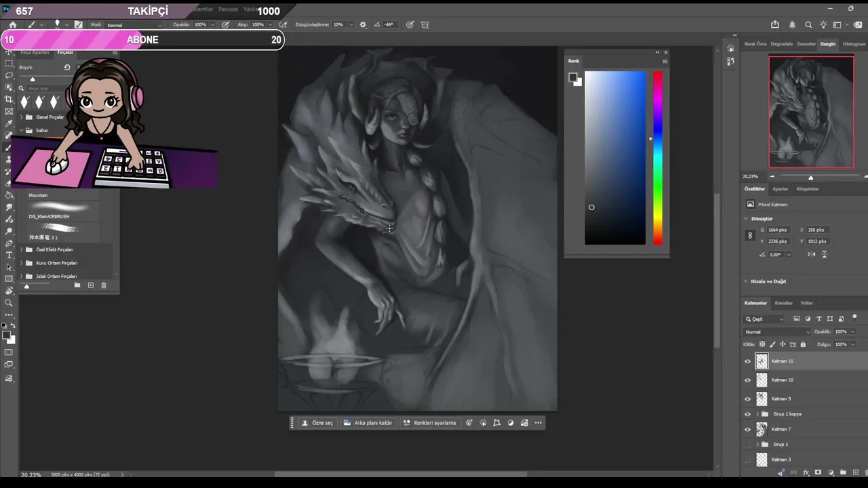This screenshot has height=488, width=868.
Task: Select the Type tool
Action: [9, 255]
